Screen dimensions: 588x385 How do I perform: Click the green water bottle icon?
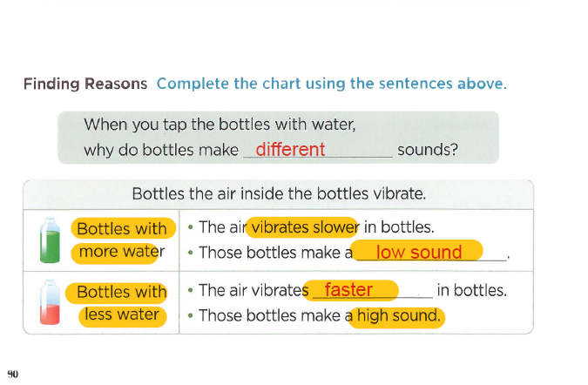coord(50,240)
